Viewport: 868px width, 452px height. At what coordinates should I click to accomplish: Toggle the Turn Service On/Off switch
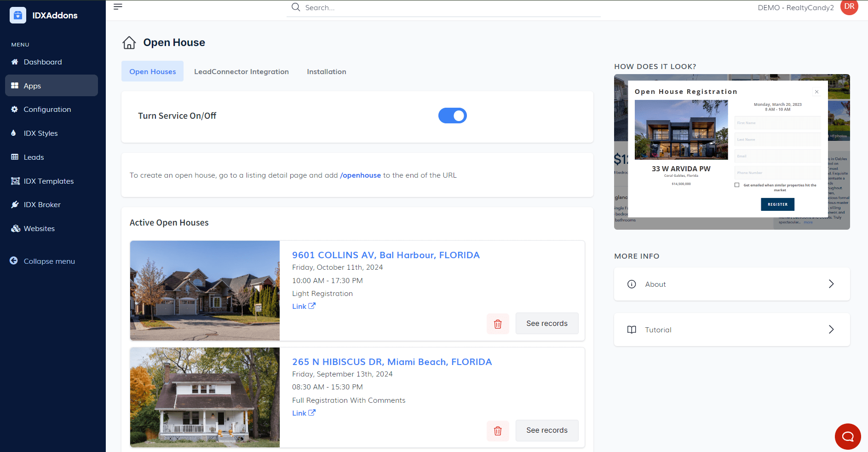pyautogui.click(x=452, y=116)
